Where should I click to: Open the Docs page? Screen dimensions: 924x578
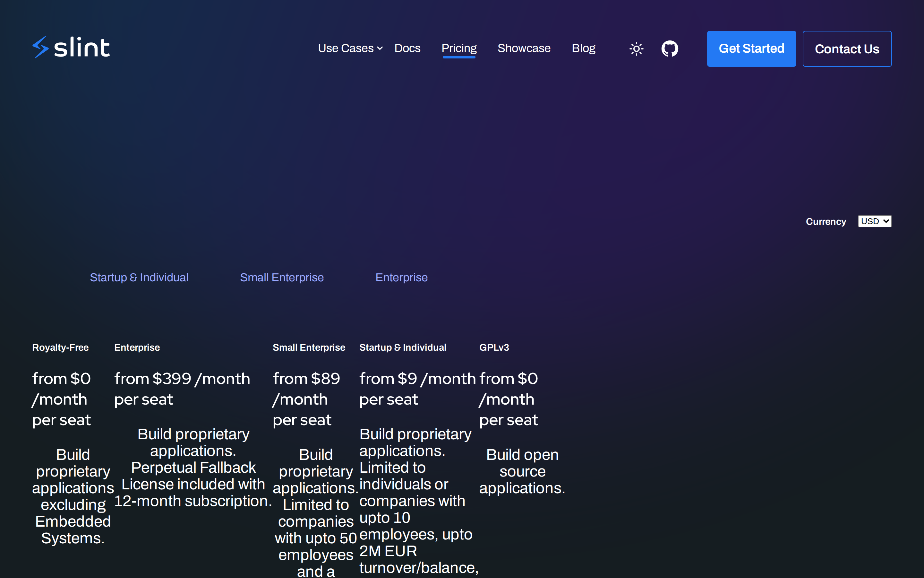click(x=407, y=48)
